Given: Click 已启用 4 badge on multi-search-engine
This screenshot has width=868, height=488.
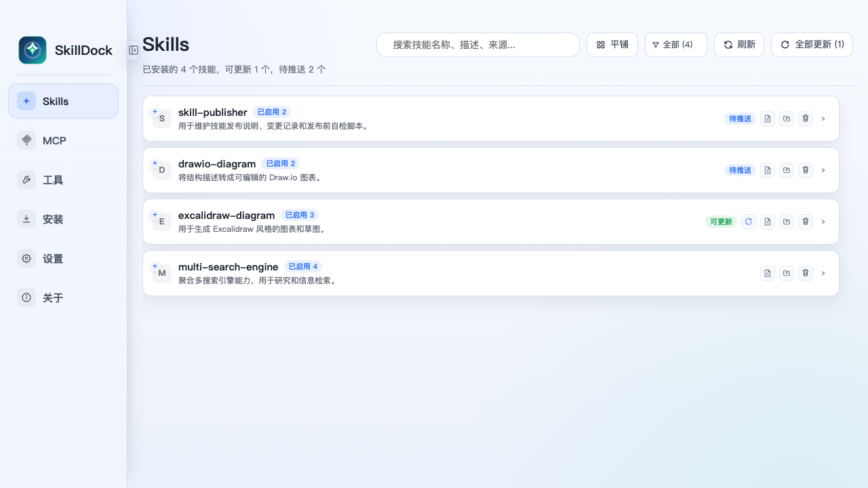Looking at the screenshot, I should pyautogui.click(x=302, y=266).
